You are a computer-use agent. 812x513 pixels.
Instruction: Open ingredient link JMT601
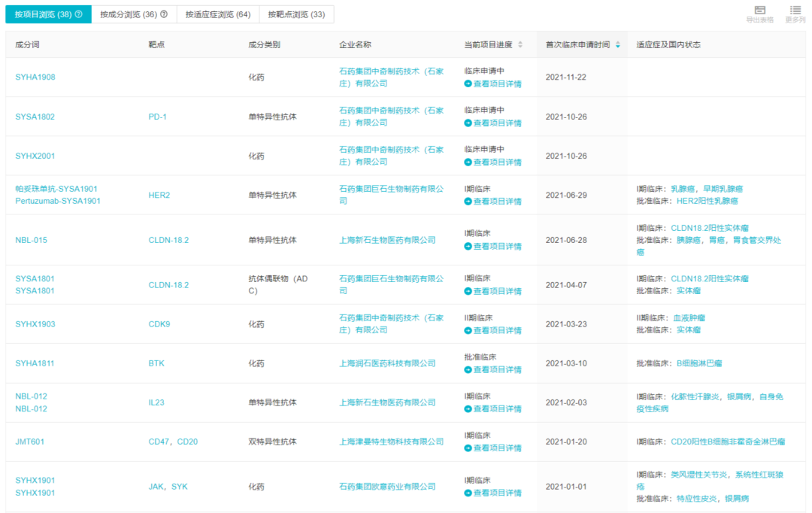point(29,442)
